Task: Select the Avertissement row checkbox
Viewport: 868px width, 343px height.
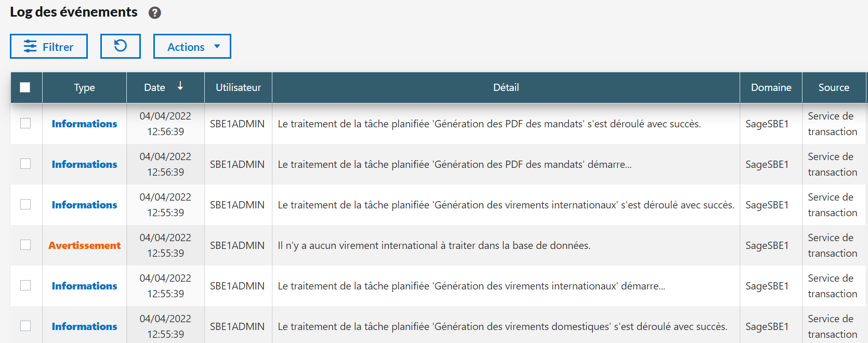Action: click(25, 245)
